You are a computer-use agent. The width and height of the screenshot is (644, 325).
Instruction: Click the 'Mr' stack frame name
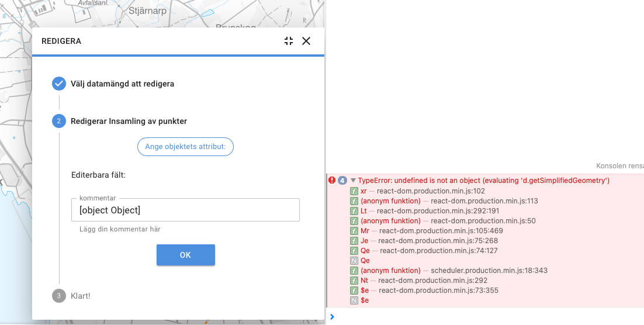click(x=365, y=231)
